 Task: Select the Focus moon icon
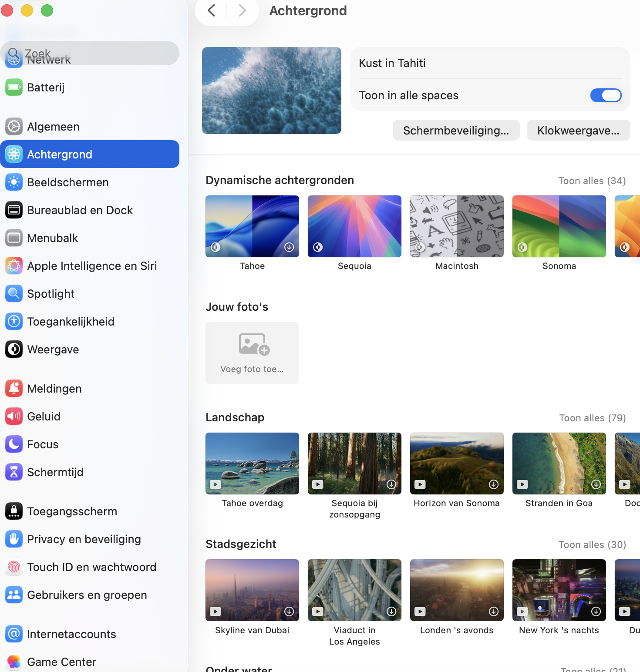click(14, 444)
